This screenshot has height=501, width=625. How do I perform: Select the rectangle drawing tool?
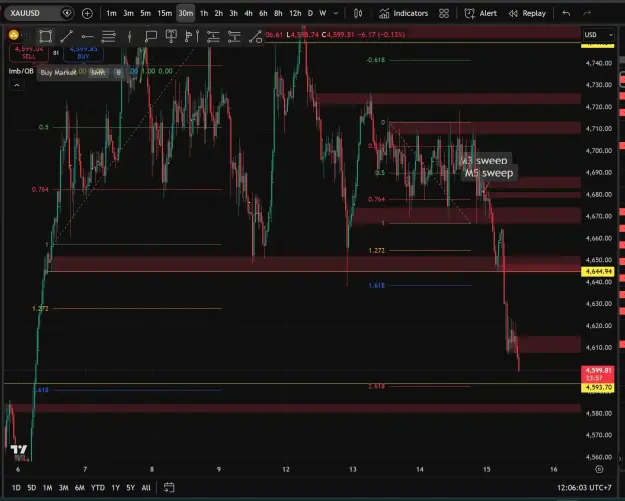point(45,37)
